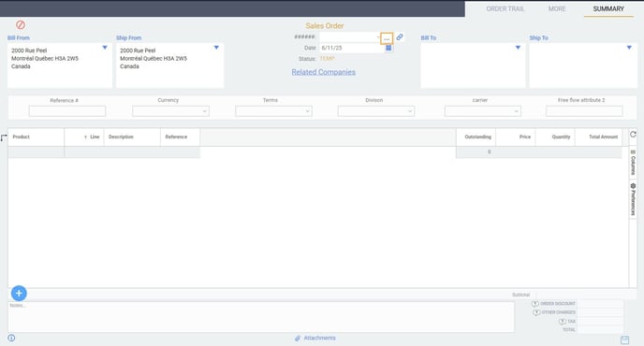Click the info icon at bottom left
The height and width of the screenshot is (346, 644).
(11, 338)
